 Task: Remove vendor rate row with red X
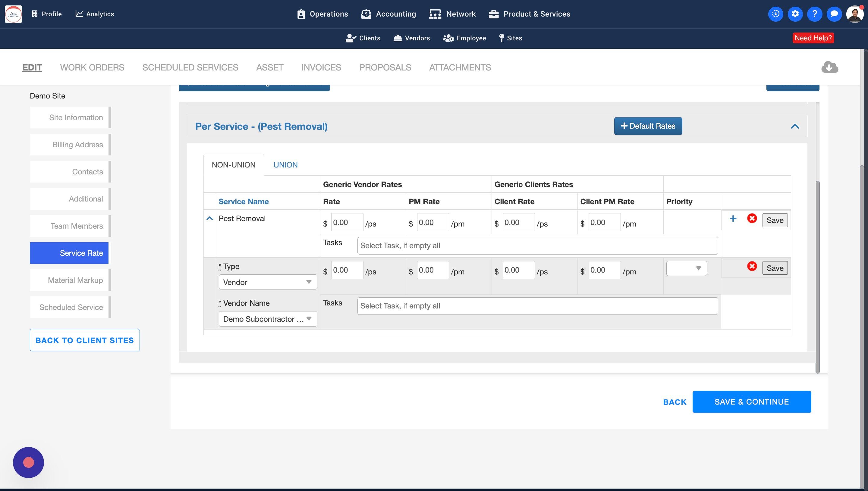(x=752, y=266)
